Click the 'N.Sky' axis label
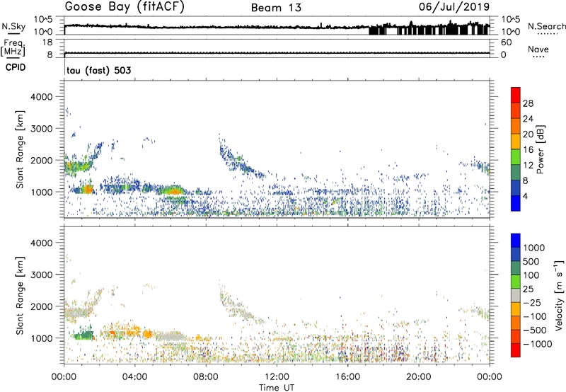Screen dimensions: 566x392 pos(13,26)
